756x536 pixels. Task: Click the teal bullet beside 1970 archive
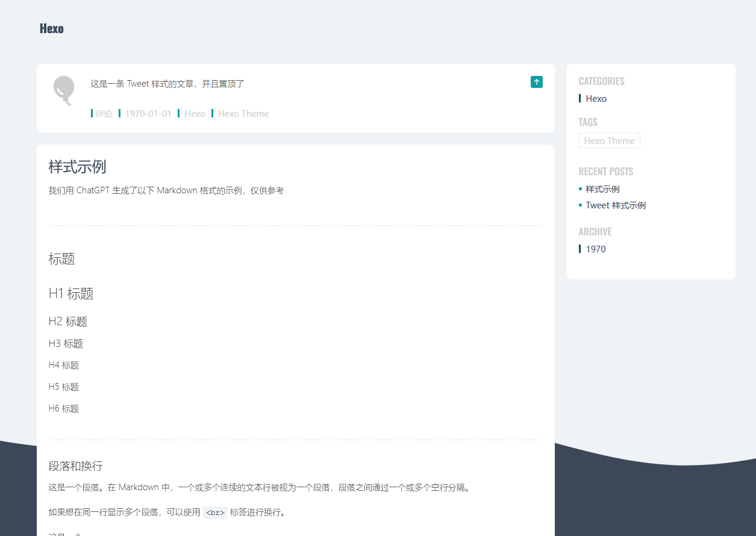click(x=580, y=249)
